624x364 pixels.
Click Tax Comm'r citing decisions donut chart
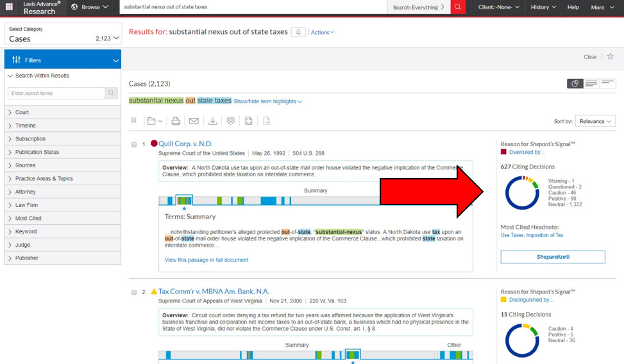pyautogui.click(x=522, y=340)
